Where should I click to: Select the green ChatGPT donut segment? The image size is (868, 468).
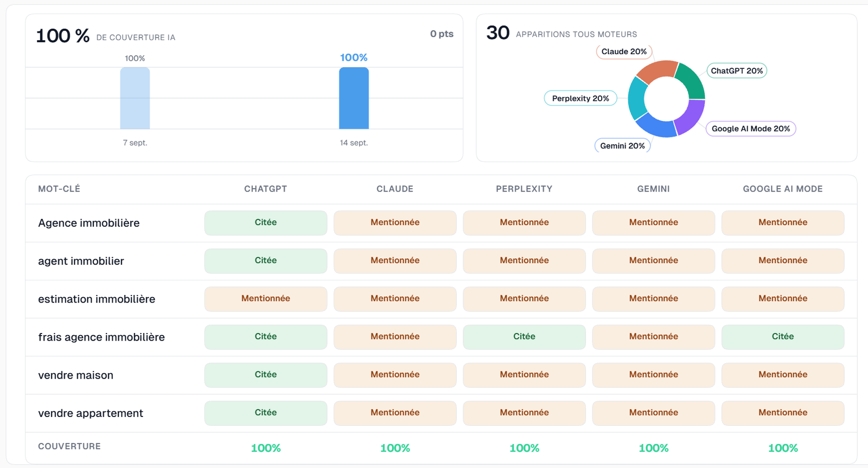tap(691, 80)
